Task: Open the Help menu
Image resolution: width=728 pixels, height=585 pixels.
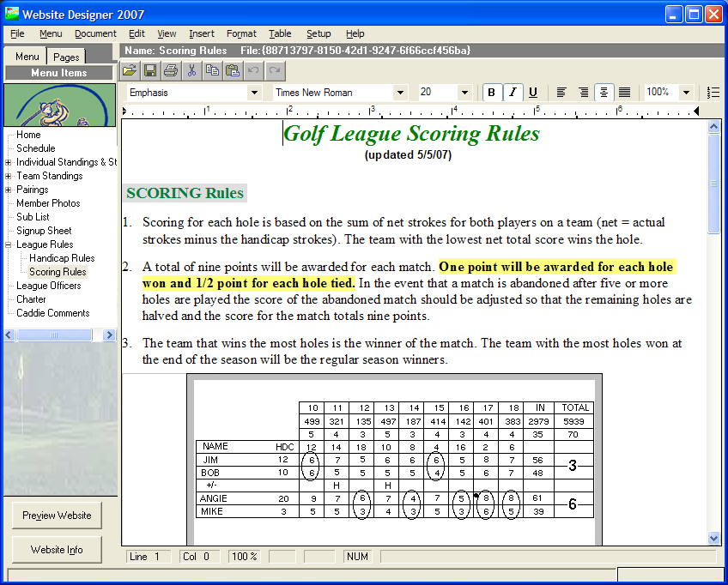Action: click(355, 33)
